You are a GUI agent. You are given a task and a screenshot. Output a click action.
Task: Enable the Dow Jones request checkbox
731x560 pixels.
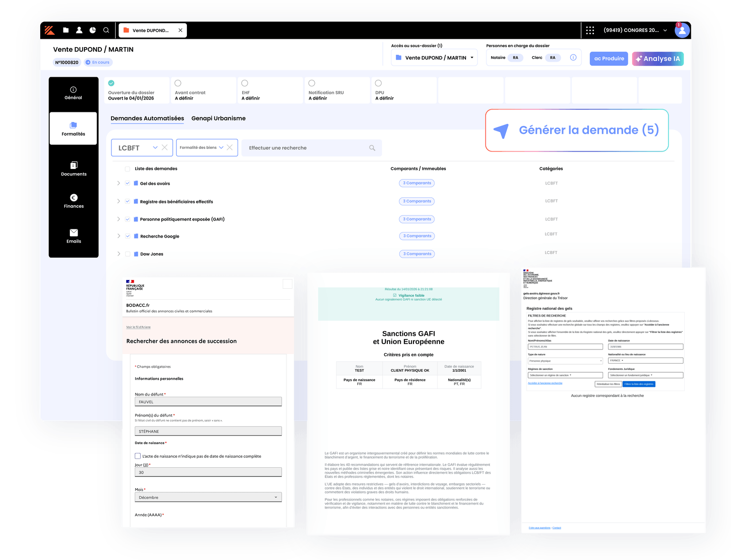pos(127,254)
